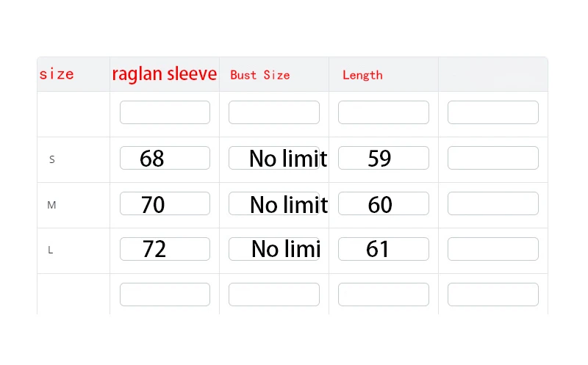Click the empty last-column field in row M
Image resolution: width=588 pixels, height=365 pixels.
(x=492, y=203)
